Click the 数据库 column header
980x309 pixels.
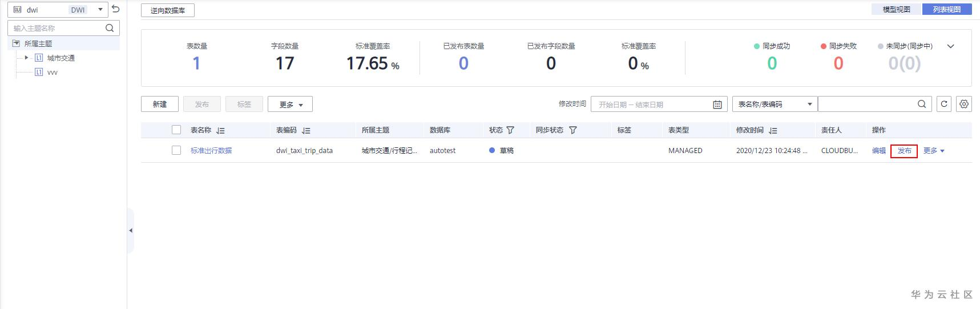(440, 130)
